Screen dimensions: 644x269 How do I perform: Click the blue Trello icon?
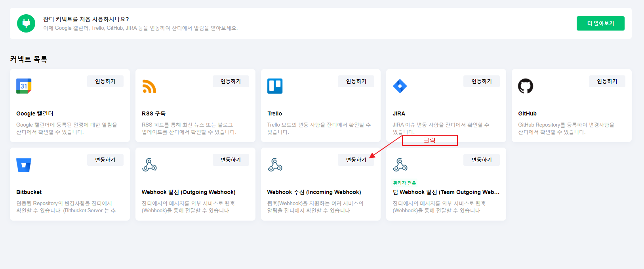click(x=275, y=86)
